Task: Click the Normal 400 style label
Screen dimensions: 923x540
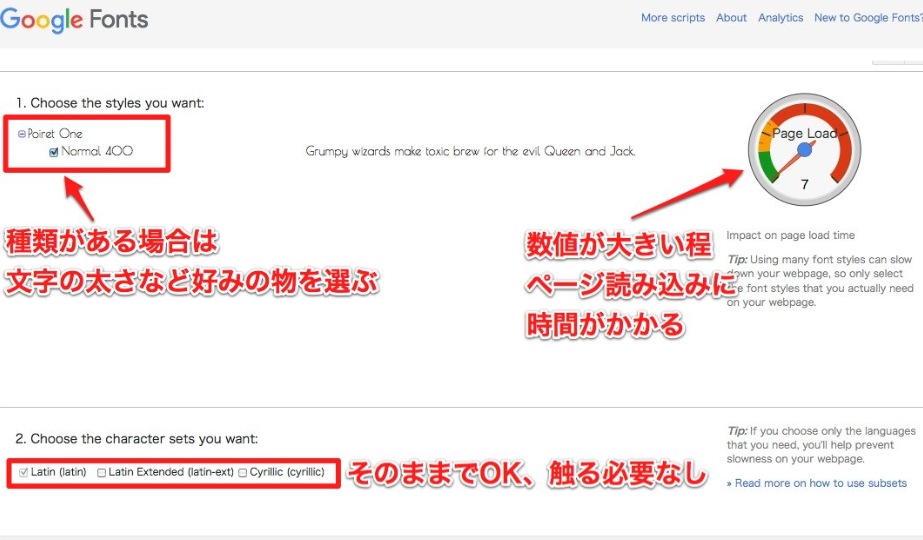Action: pos(97,151)
